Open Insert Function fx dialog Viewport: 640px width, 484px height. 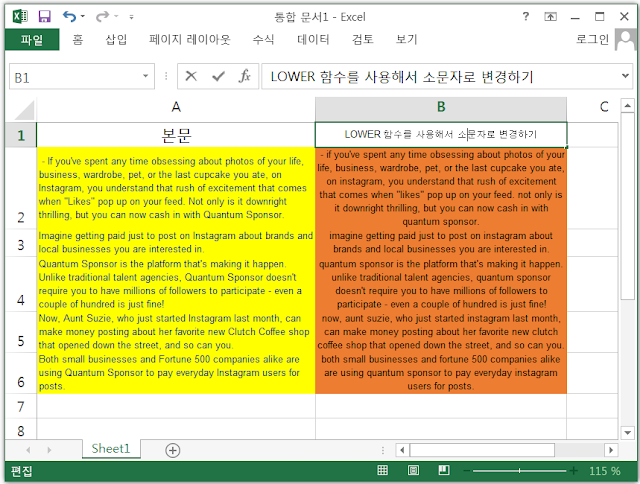tap(244, 76)
